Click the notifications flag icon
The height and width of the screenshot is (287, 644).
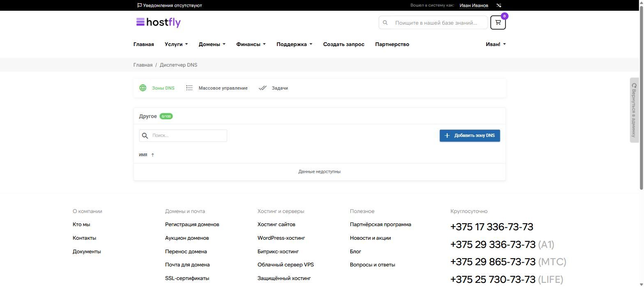click(x=140, y=5)
